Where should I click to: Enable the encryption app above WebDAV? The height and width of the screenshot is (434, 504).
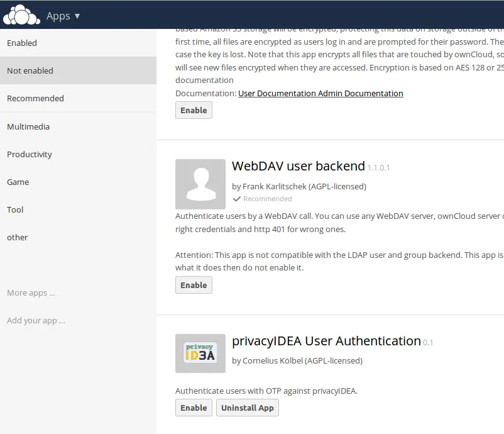coord(194,110)
